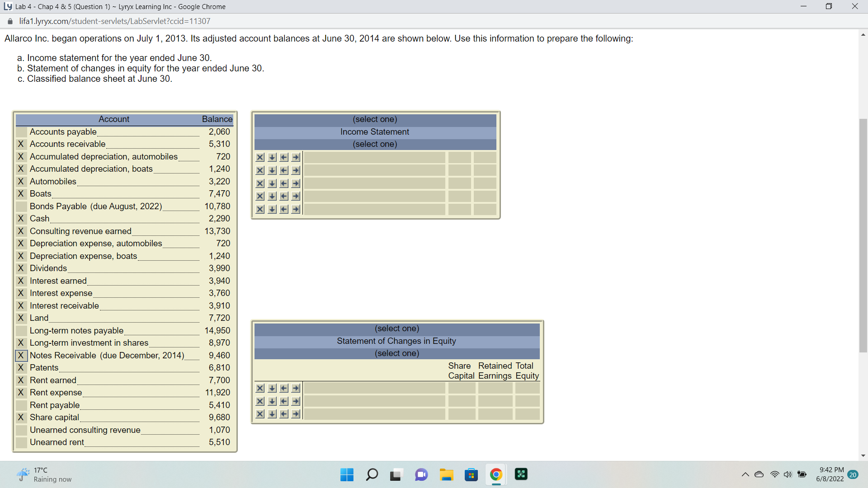Image resolution: width=868 pixels, height=488 pixels.
Task: Open Income Statement date select-one dropdown
Action: click(x=375, y=144)
